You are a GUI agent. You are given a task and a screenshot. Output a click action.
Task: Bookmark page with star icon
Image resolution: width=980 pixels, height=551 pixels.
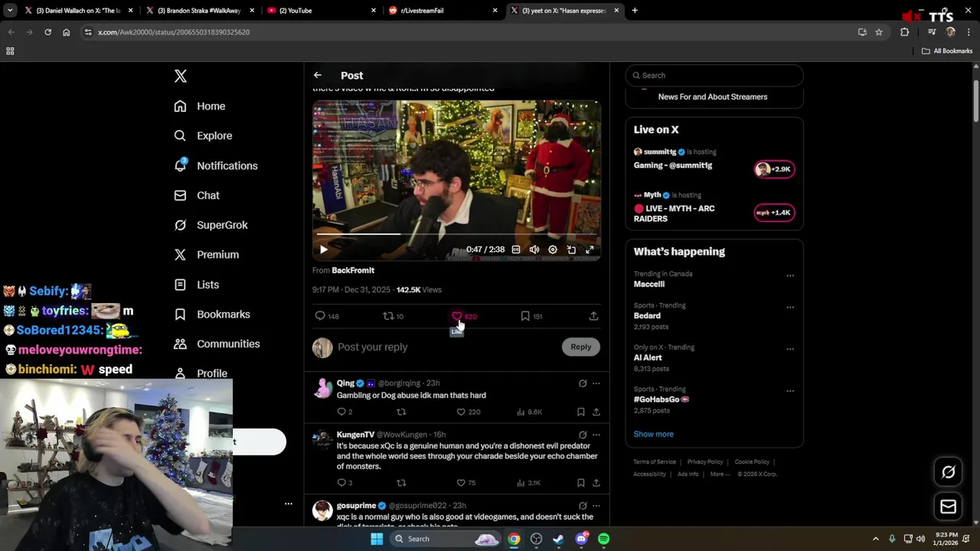tap(879, 32)
